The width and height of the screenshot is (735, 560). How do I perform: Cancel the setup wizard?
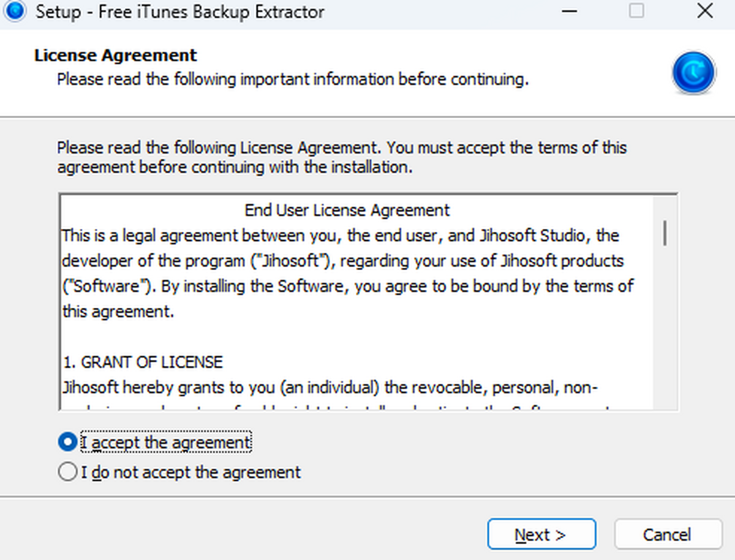point(668,534)
